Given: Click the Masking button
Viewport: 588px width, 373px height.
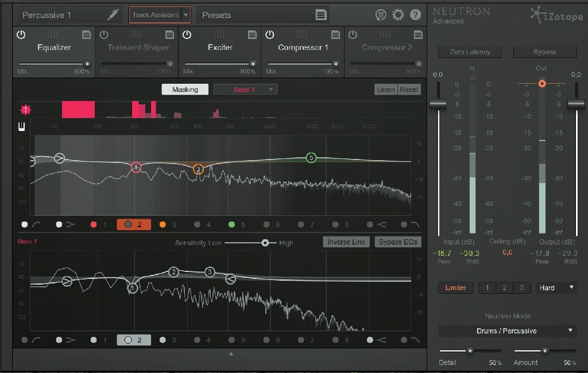Looking at the screenshot, I should pyautogui.click(x=185, y=90).
